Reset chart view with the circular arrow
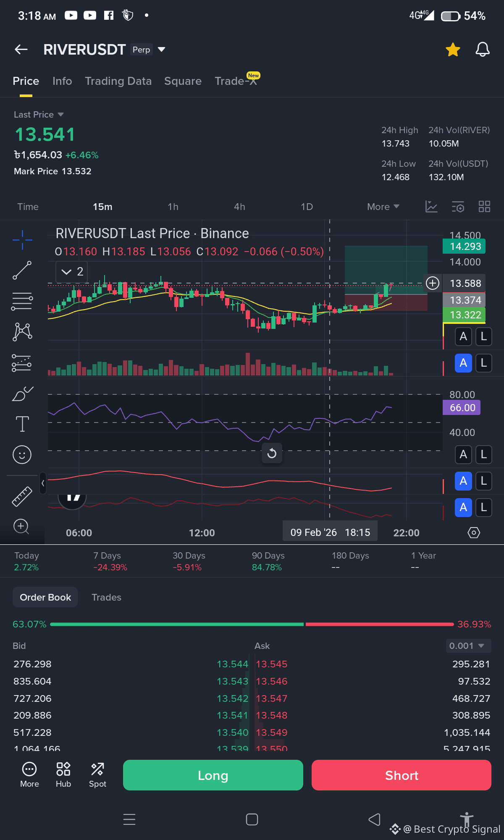This screenshot has height=840, width=504. (272, 453)
